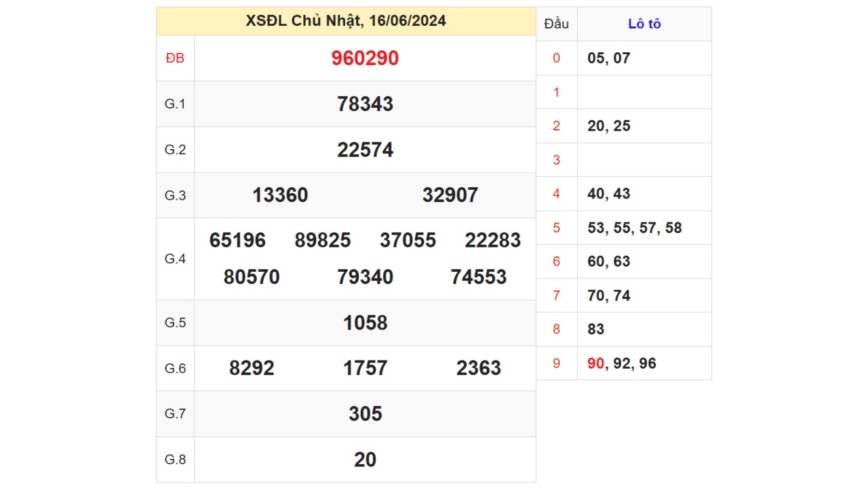This screenshot has height=488, width=868.
Task: Click the G.8 row label
Action: click(175, 460)
